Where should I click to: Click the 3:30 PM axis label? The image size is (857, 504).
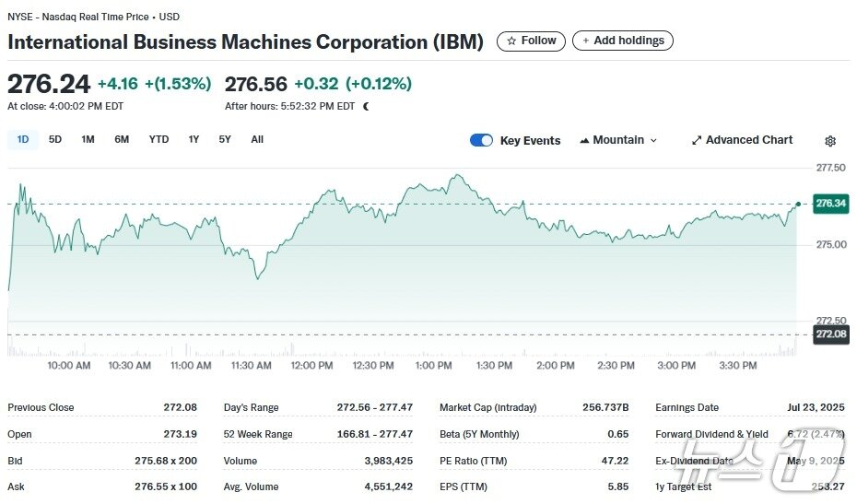pos(738,366)
